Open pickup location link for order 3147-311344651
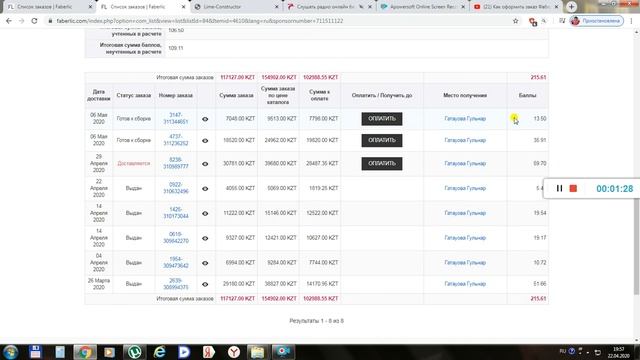 [465, 118]
